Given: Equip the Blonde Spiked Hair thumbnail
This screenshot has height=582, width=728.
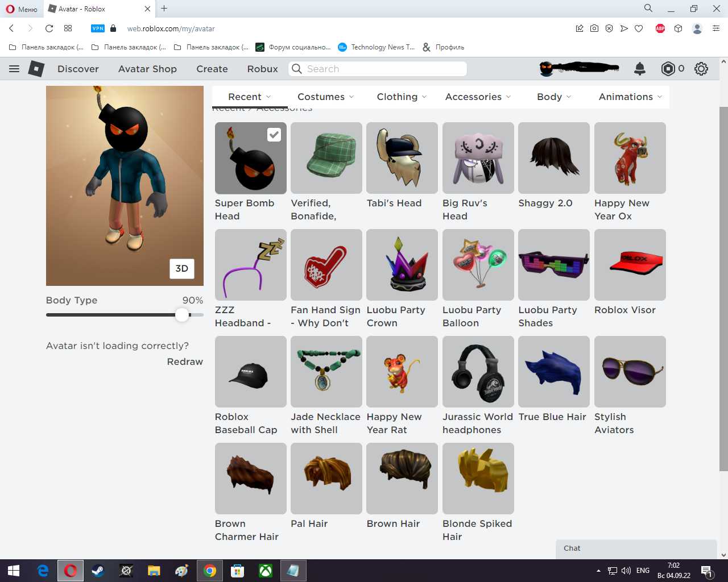Looking at the screenshot, I should pyautogui.click(x=478, y=479).
